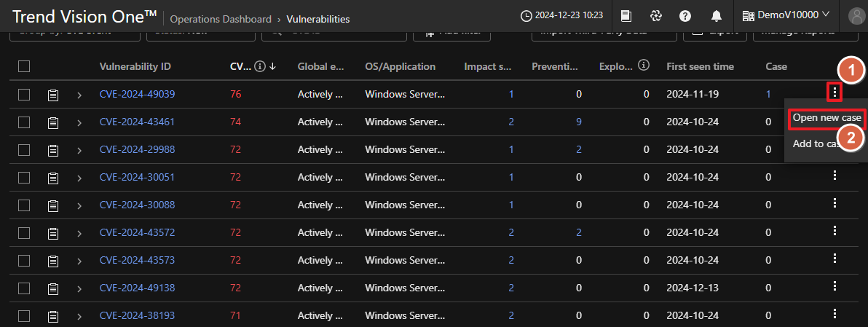Click the clipboard icon for CVE-2024-49039
Screen dimensions: 868x327
coord(53,95)
